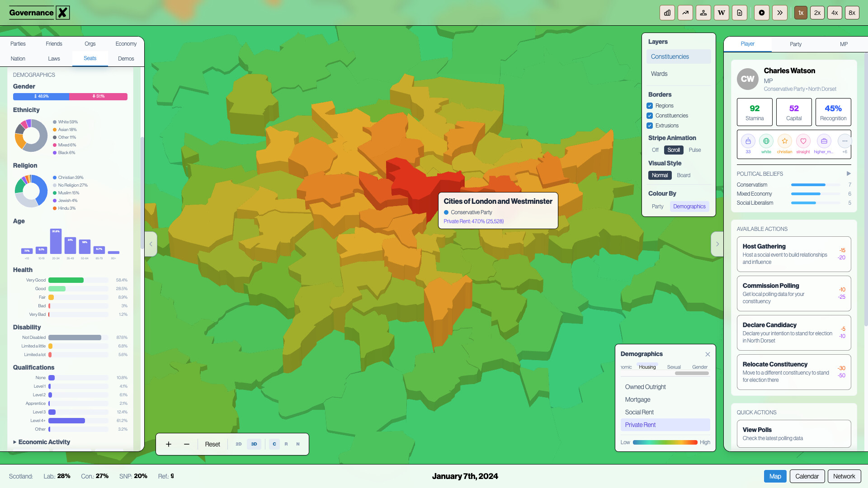Open the relationships network tool
This screenshot has height=488, width=868.
pyautogui.click(x=703, y=13)
